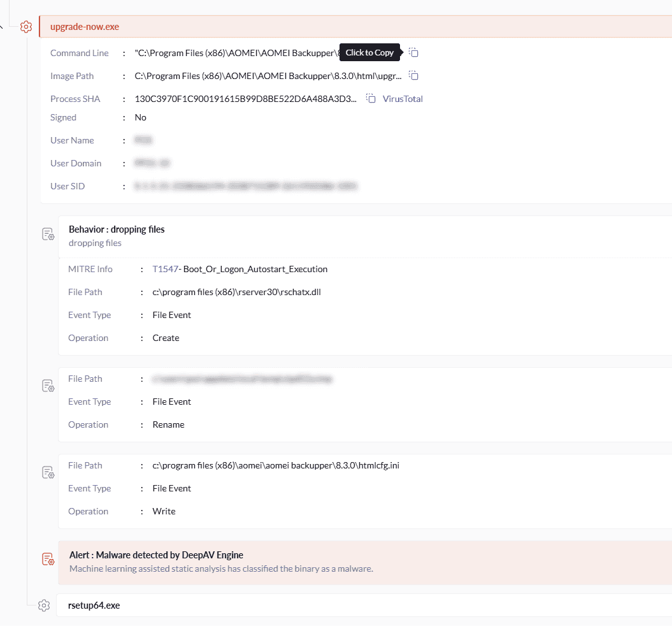Click event icon beside the Rename file event
This screenshot has width=672, height=638.
48,386
